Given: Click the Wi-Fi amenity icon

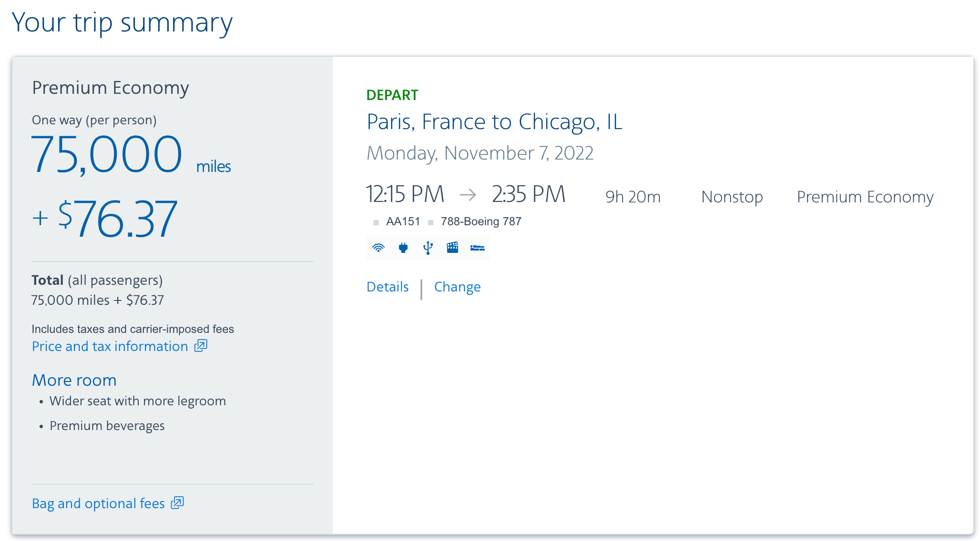Looking at the screenshot, I should 378,248.
